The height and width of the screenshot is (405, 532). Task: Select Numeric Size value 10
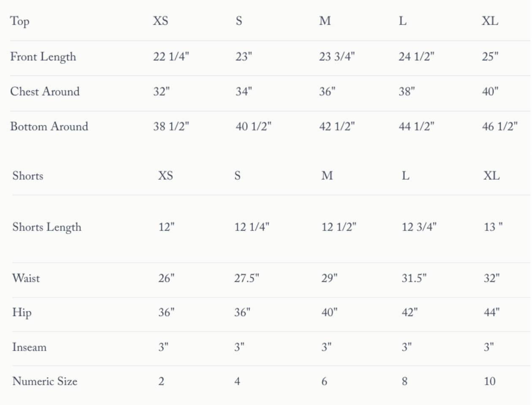pos(490,381)
